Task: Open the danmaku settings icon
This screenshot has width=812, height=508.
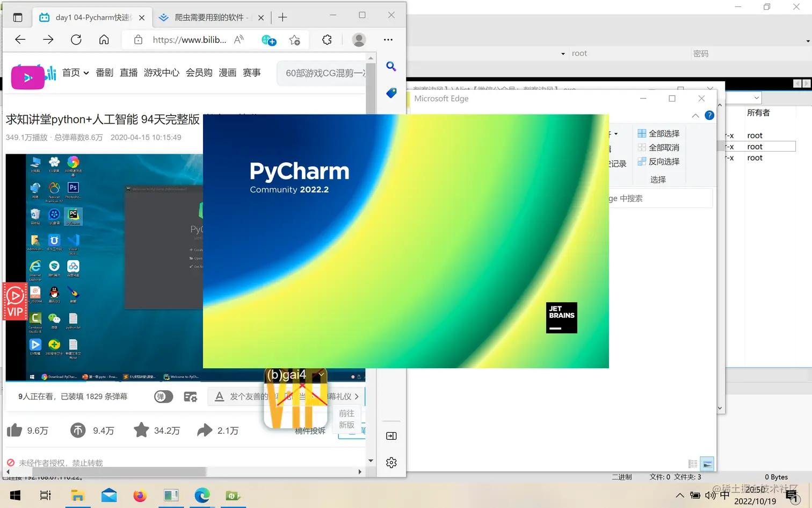Action: [x=191, y=397]
